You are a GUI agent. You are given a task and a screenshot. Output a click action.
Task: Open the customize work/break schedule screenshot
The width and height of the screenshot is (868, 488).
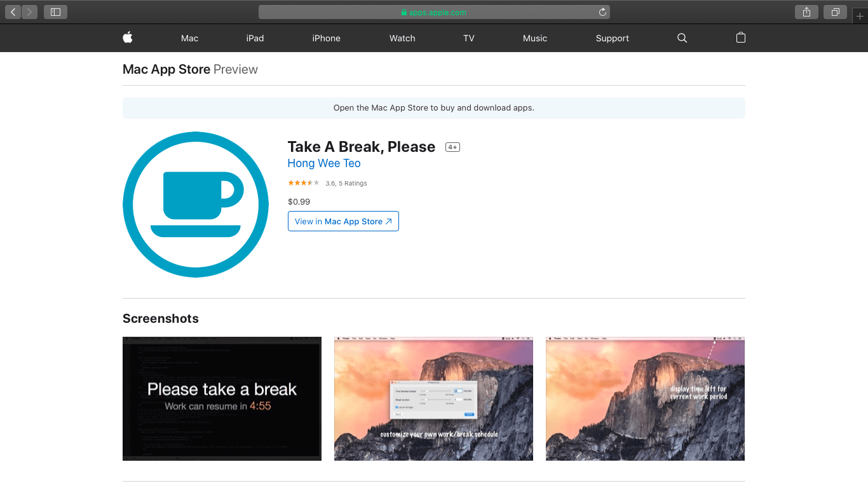433,398
